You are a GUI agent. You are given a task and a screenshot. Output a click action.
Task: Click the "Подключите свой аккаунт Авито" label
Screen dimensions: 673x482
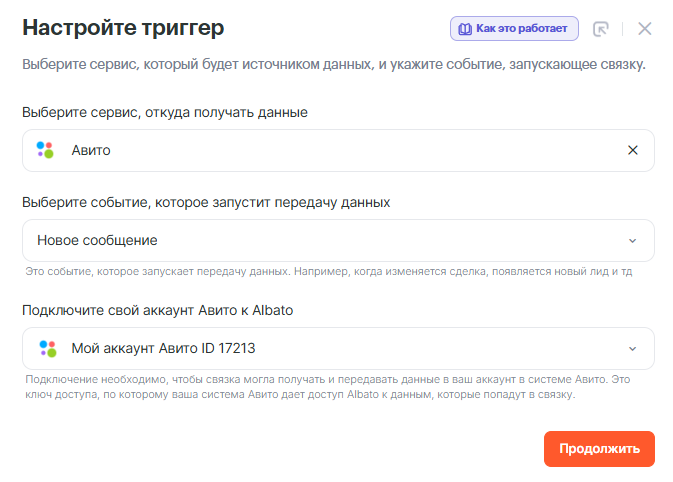tap(157, 310)
